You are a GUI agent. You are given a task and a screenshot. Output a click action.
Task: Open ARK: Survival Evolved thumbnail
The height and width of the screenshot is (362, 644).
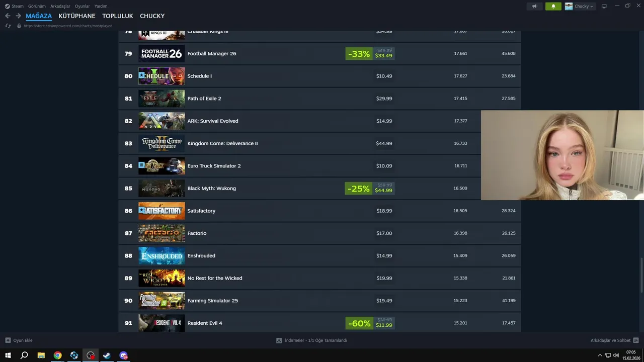point(162,121)
